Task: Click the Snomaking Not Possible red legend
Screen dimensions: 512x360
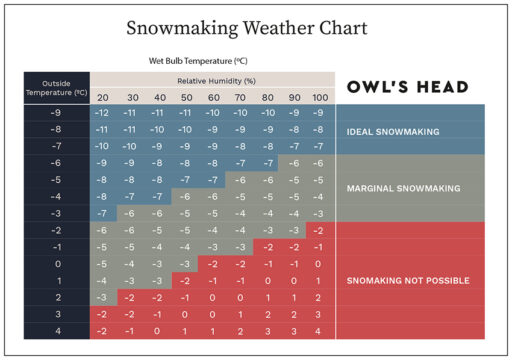Action: coord(410,281)
